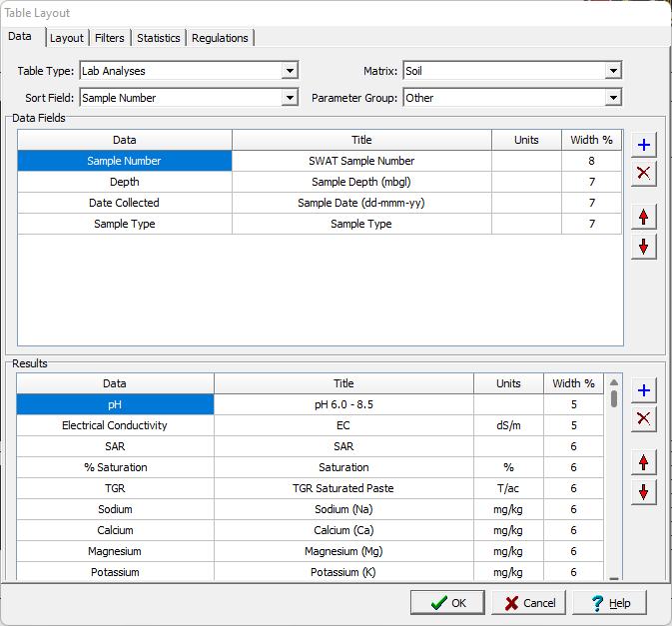This screenshot has height=626, width=672.
Task: Expand the Matrix dropdown
Action: tap(613, 71)
